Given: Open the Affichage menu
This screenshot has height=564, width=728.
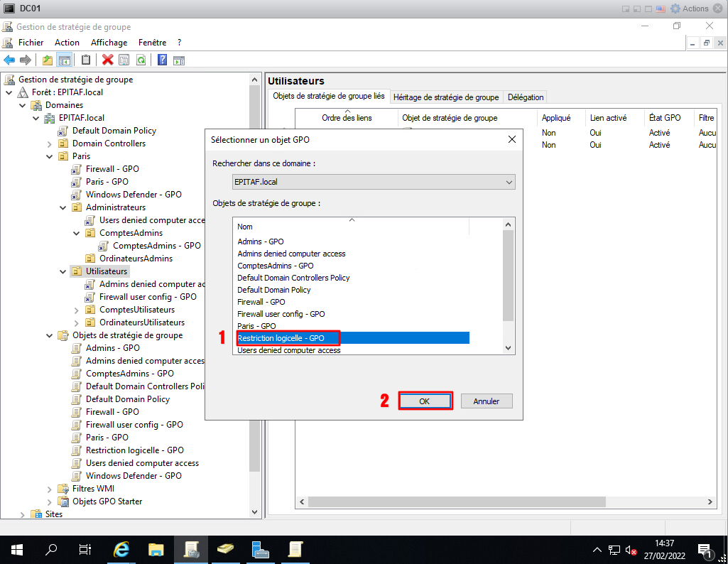Looking at the screenshot, I should (x=109, y=43).
